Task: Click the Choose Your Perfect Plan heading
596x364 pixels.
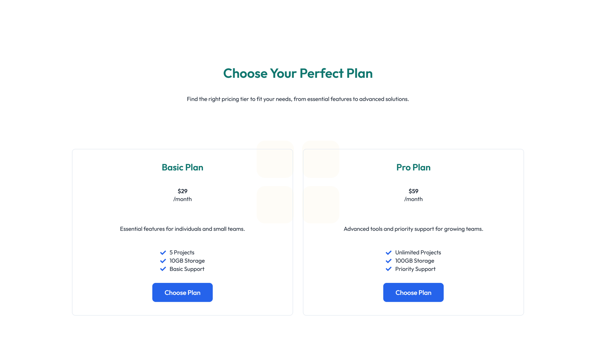Action: 298,73
